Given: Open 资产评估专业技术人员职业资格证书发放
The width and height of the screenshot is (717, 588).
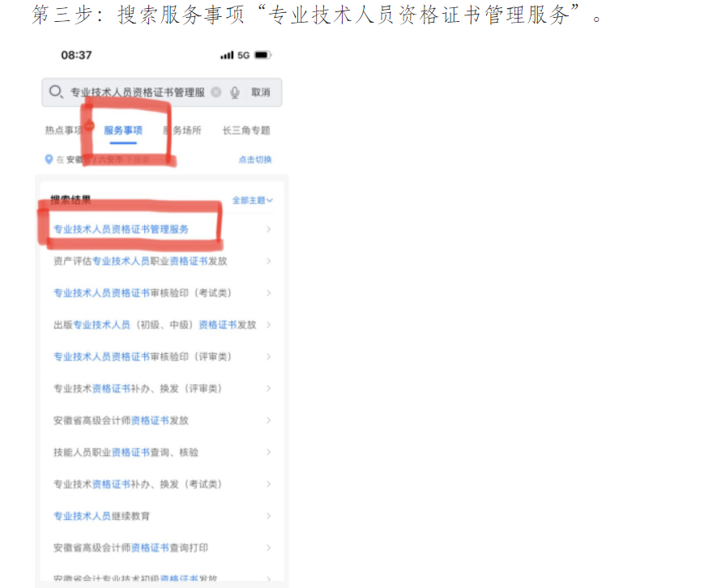Looking at the screenshot, I should (140, 261).
